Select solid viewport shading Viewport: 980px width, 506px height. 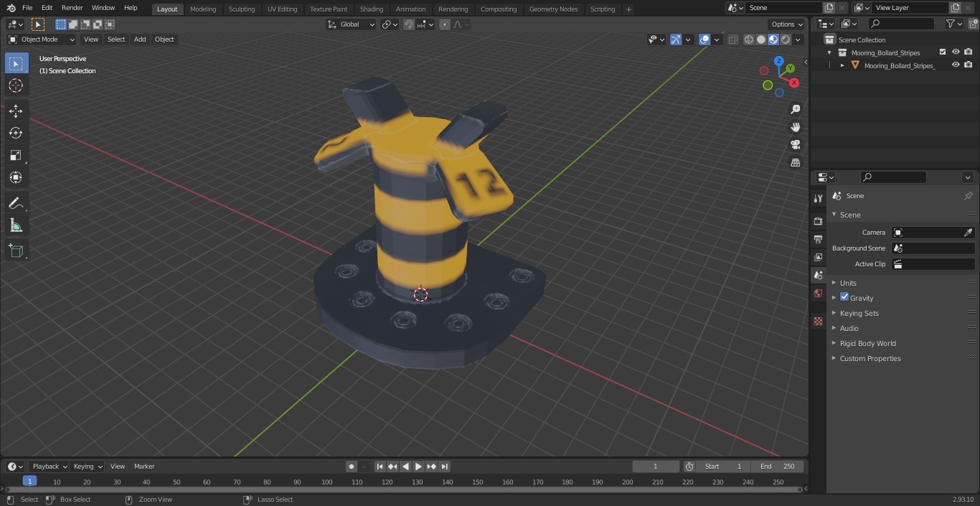(x=761, y=39)
